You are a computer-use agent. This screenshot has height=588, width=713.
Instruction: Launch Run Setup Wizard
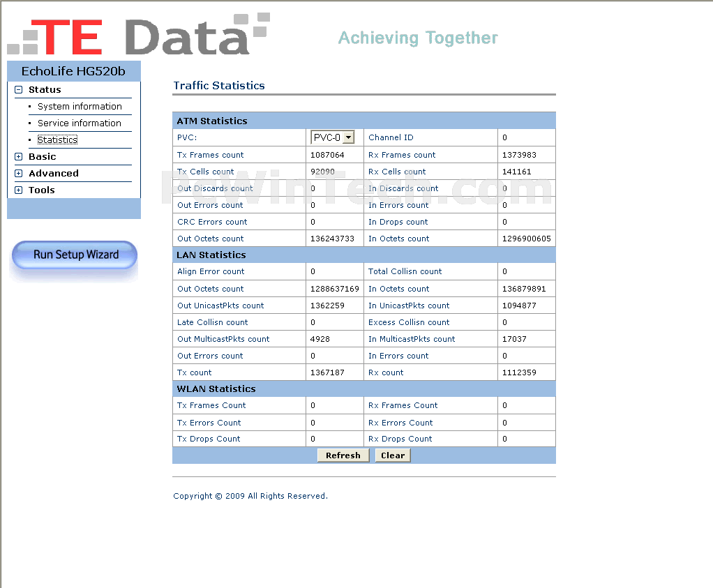(75, 255)
